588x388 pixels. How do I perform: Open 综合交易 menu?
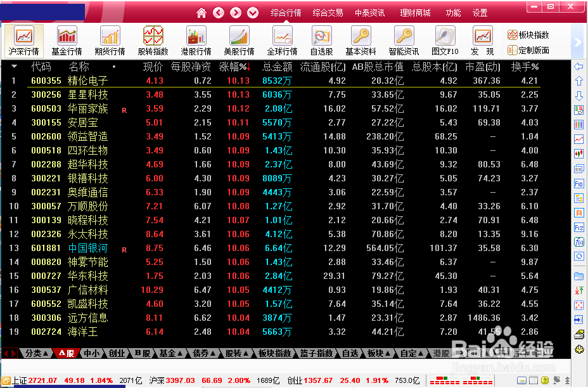(x=328, y=13)
